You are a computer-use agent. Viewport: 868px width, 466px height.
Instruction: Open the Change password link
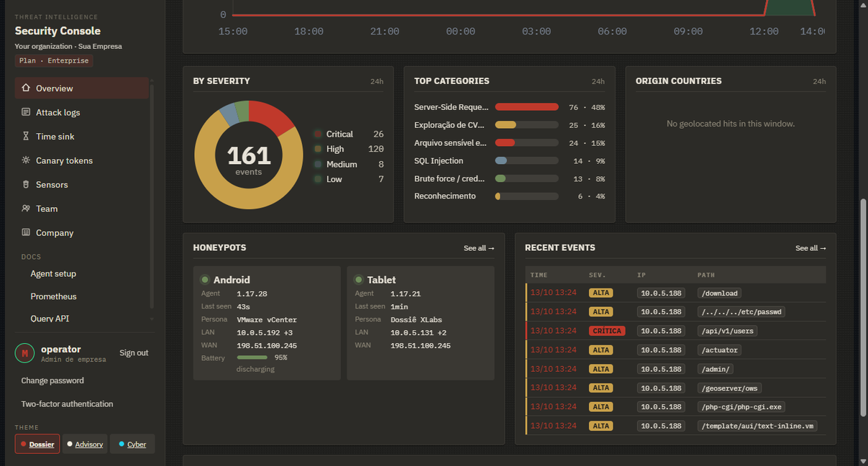(x=52, y=380)
